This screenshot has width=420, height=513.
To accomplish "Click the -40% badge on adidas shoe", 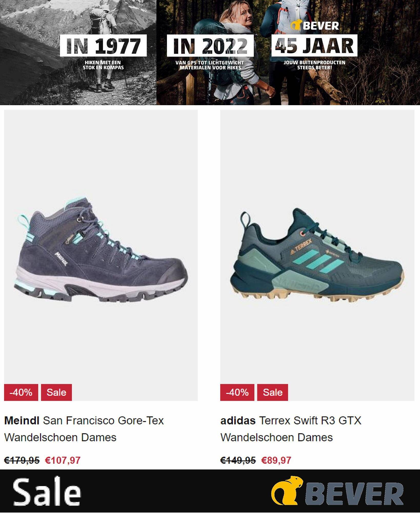I will pos(237,392).
